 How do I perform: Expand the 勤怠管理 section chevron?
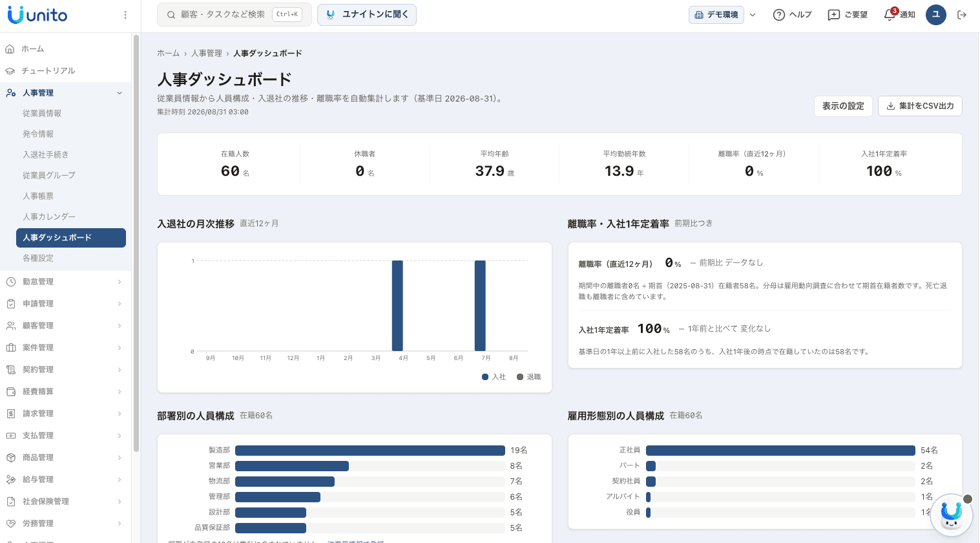pos(120,282)
